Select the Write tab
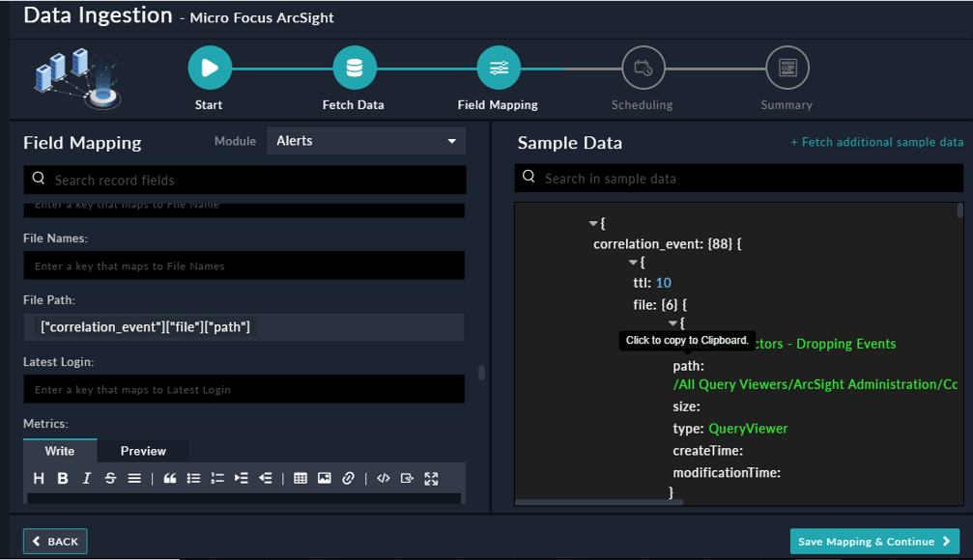The width and height of the screenshot is (973, 560). coord(60,451)
